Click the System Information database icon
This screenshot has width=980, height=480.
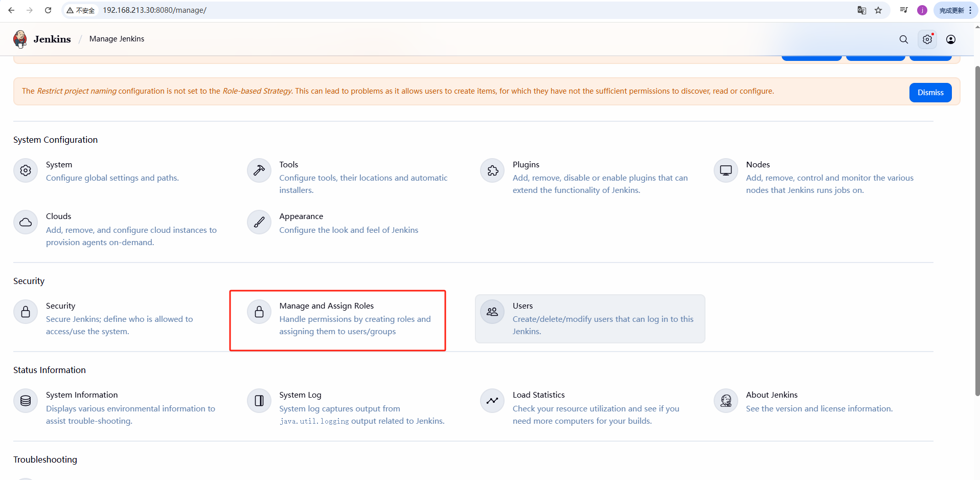[26, 401]
